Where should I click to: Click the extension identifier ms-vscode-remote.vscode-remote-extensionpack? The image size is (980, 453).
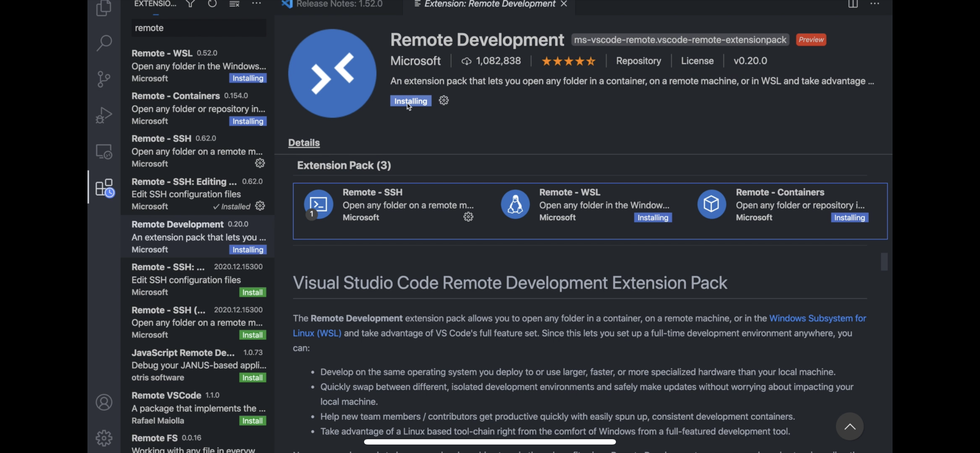pos(680,40)
